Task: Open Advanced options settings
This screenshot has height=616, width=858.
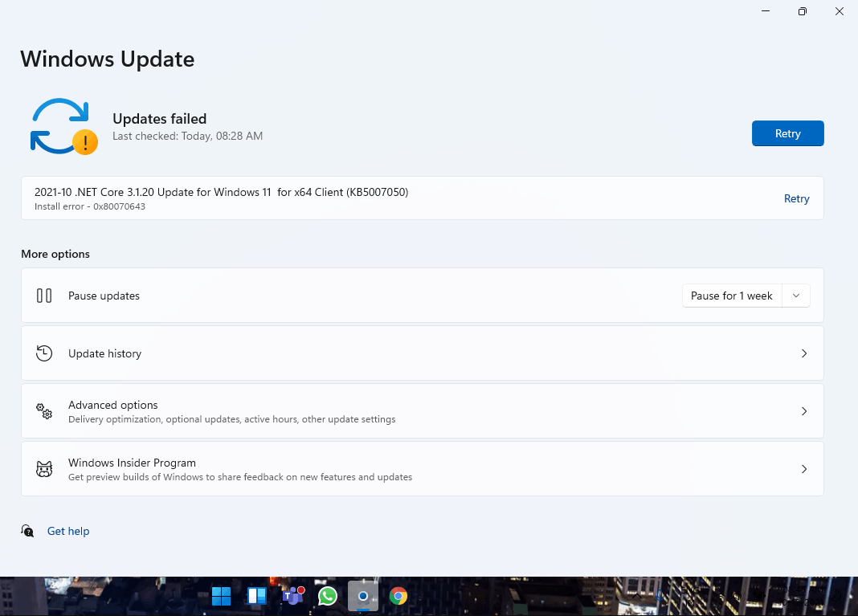Action: (x=423, y=411)
